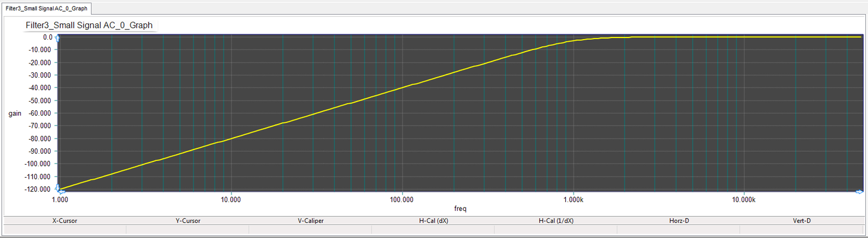868x238 pixels.
Task: Click the H-Cal (dX) column header
Action: click(x=433, y=221)
